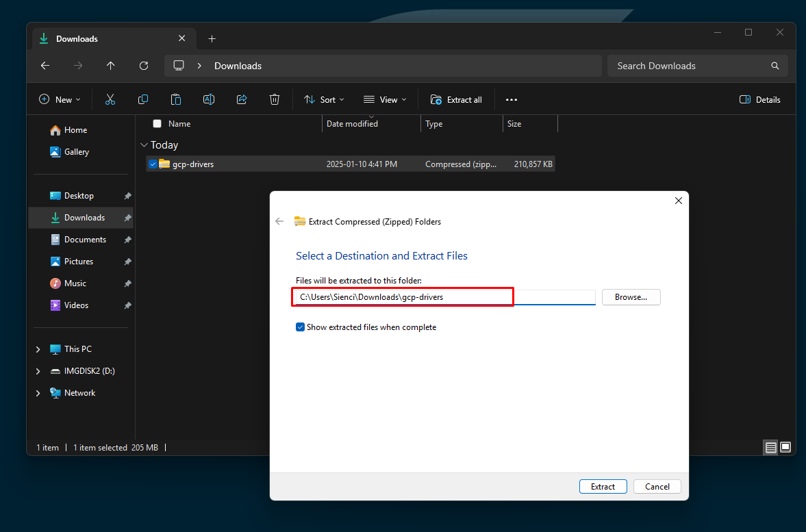The width and height of the screenshot is (806, 532).
Task: Click the back arrow in the extraction dialog
Action: 279,221
